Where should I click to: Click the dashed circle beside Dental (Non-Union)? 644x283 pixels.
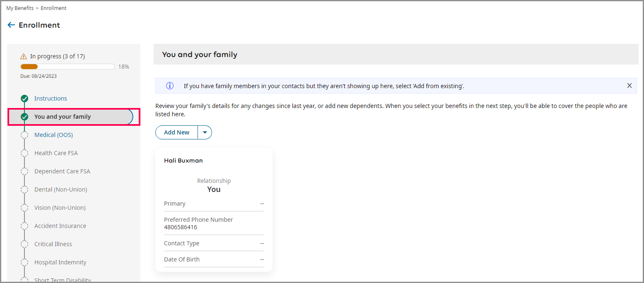click(x=24, y=189)
